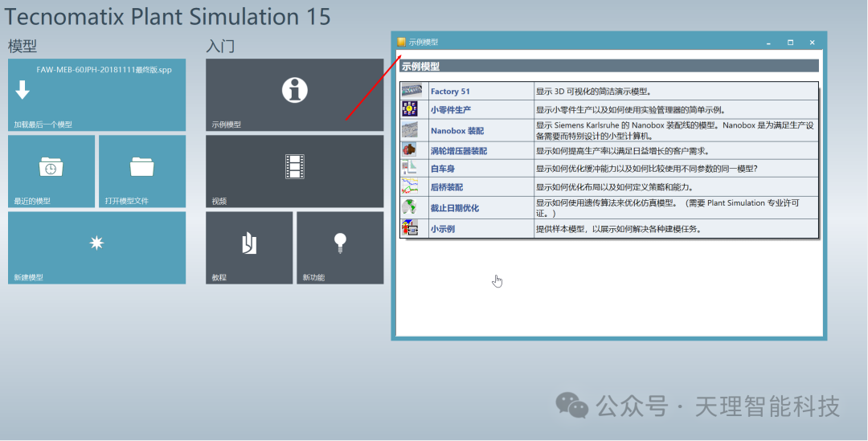Open the 小示例 example link
This screenshot has height=441, width=868.
click(x=443, y=228)
